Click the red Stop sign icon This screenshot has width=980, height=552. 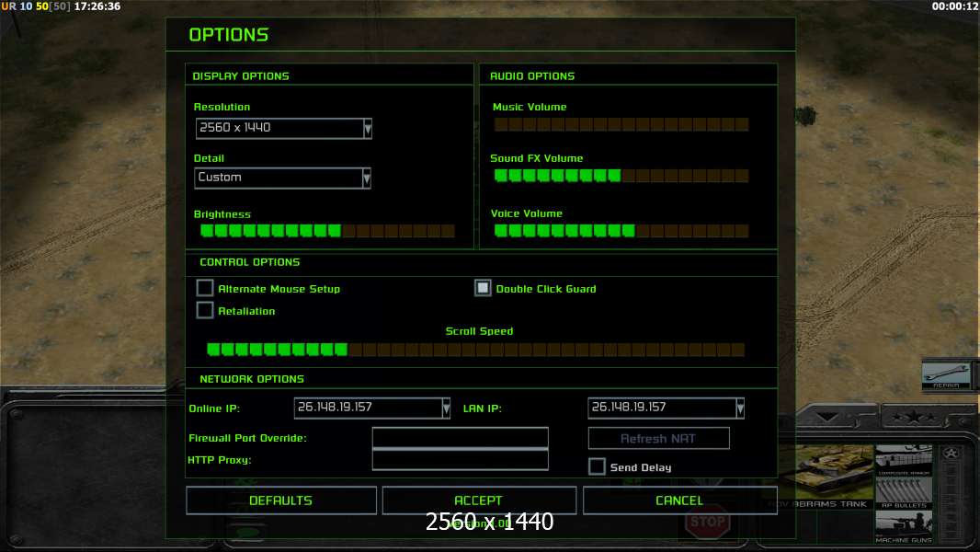click(707, 522)
